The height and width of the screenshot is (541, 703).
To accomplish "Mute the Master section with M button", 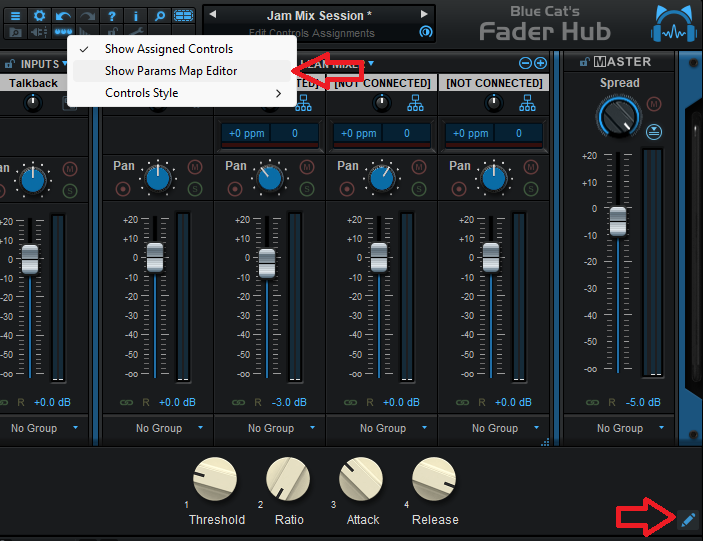I will click(x=654, y=104).
